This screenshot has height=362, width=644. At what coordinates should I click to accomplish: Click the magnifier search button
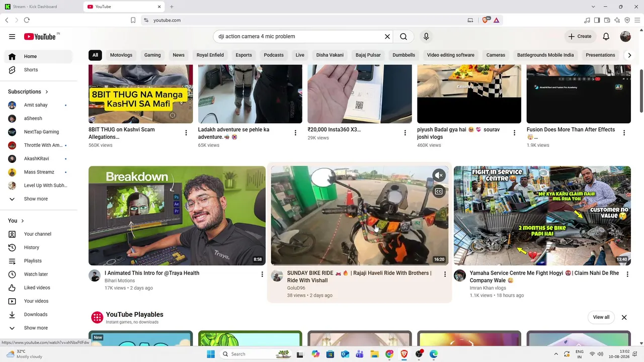[404, 36]
